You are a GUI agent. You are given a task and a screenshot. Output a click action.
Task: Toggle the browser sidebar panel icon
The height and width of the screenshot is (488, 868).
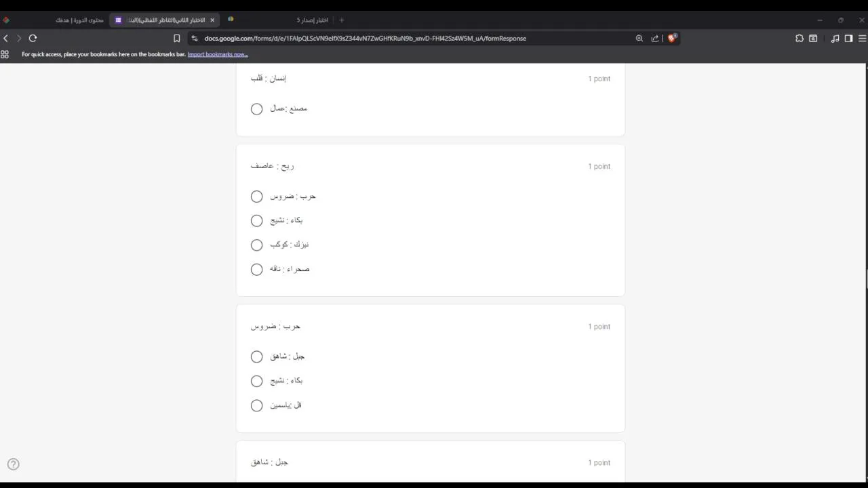coord(848,39)
